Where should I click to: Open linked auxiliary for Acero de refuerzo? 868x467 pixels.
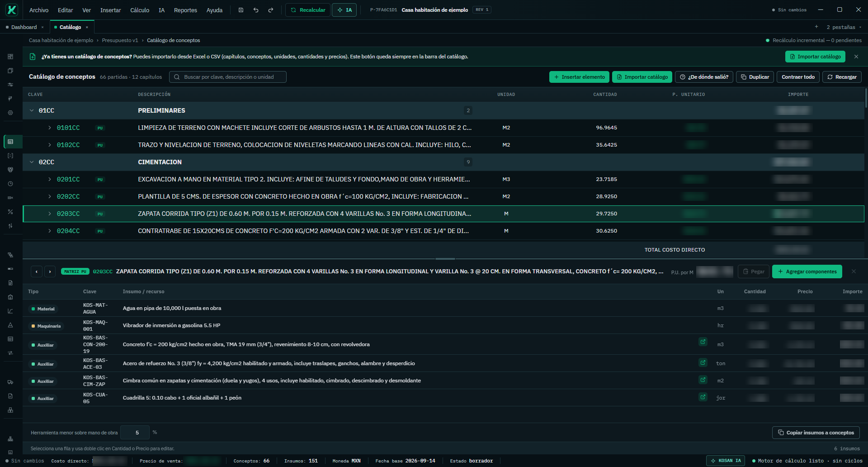point(703,362)
